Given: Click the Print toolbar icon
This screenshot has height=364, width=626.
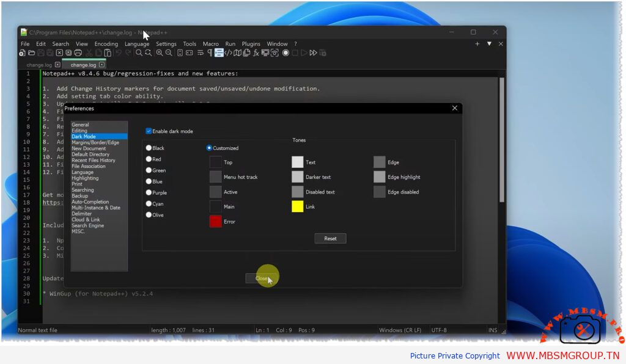Looking at the screenshot, I should (78, 53).
